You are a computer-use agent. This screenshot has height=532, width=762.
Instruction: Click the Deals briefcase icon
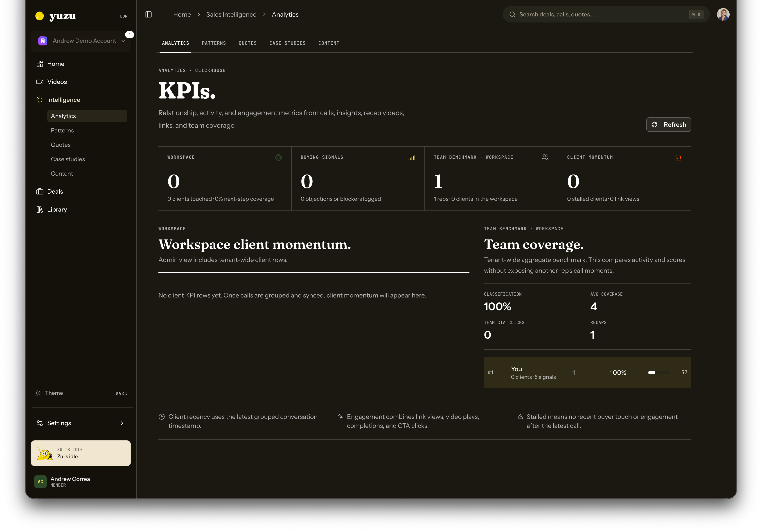pyautogui.click(x=40, y=191)
